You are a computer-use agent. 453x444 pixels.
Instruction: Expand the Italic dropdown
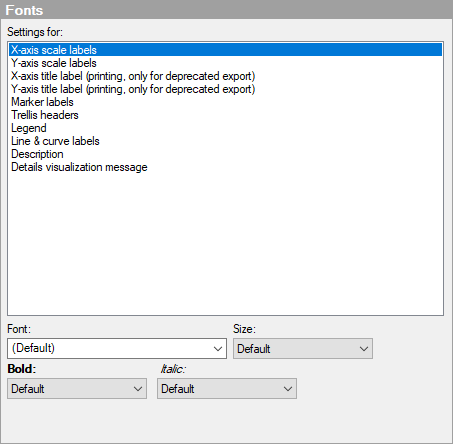[x=227, y=388]
